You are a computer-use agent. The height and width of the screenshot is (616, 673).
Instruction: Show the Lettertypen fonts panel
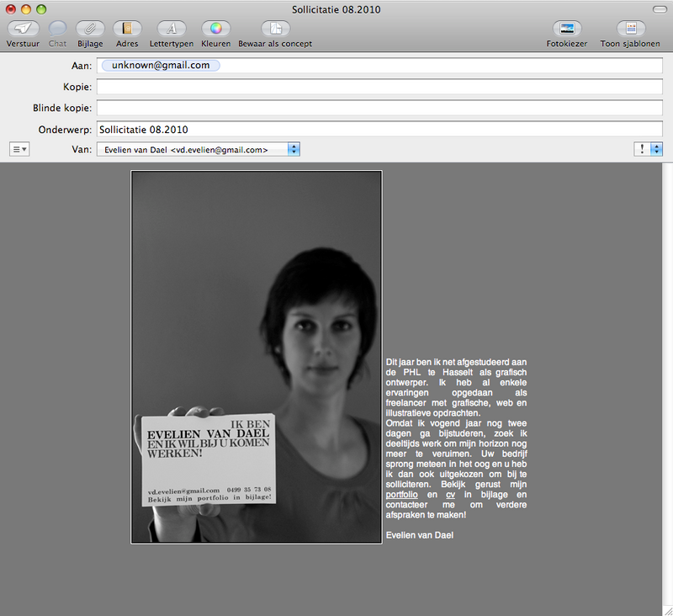pos(172,29)
